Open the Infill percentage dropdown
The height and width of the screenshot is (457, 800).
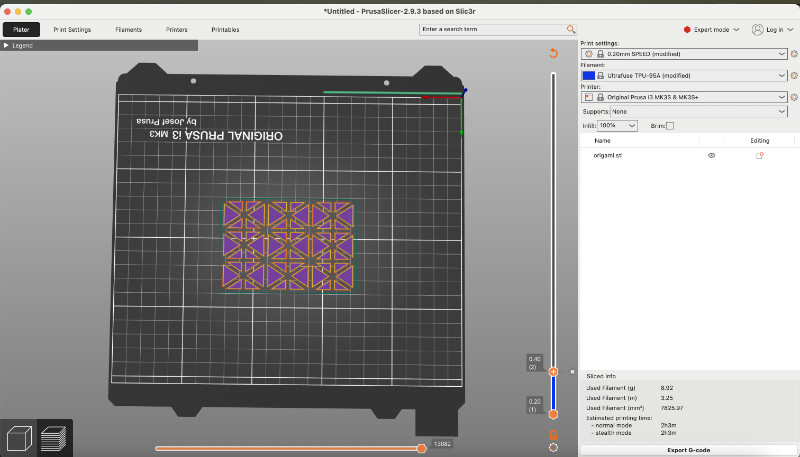(618, 126)
